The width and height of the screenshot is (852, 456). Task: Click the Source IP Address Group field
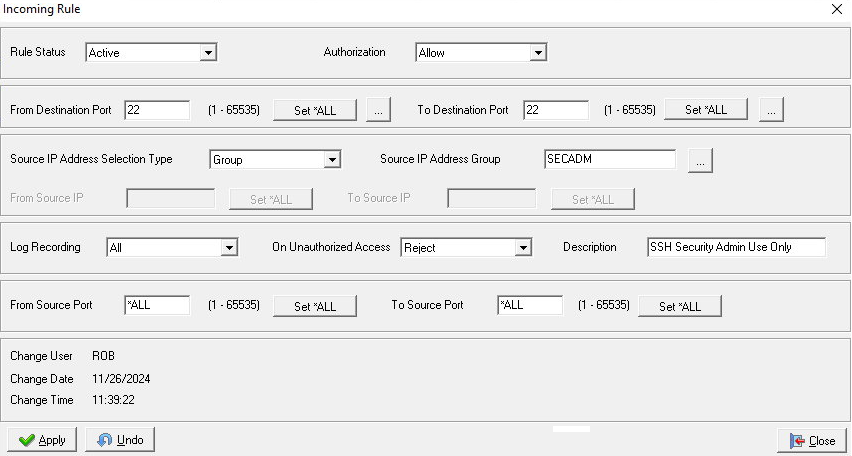pyautogui.click(x=610, y=159)
